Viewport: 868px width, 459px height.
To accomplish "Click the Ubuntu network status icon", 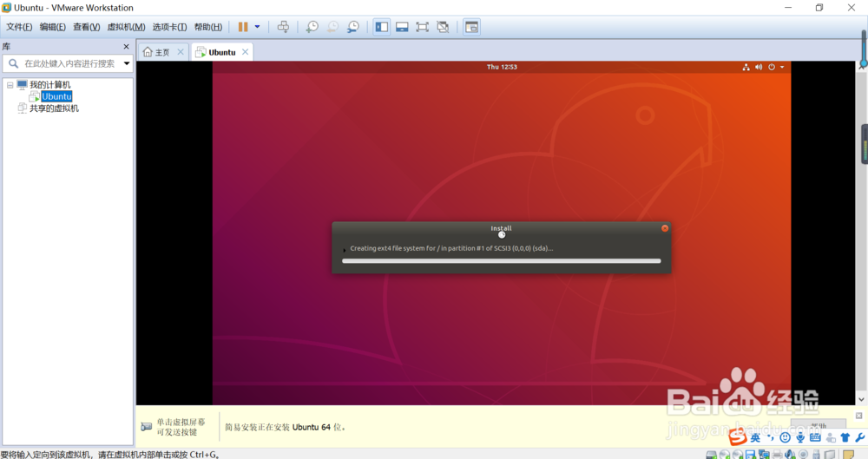I will point(746,67).
